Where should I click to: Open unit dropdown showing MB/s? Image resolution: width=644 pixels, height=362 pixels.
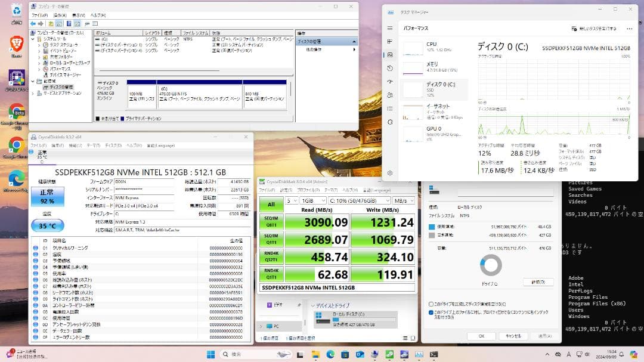point(404,200)
